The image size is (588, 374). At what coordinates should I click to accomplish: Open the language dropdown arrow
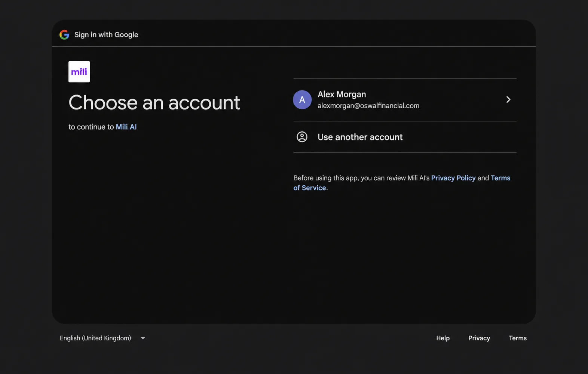point(143,338)
